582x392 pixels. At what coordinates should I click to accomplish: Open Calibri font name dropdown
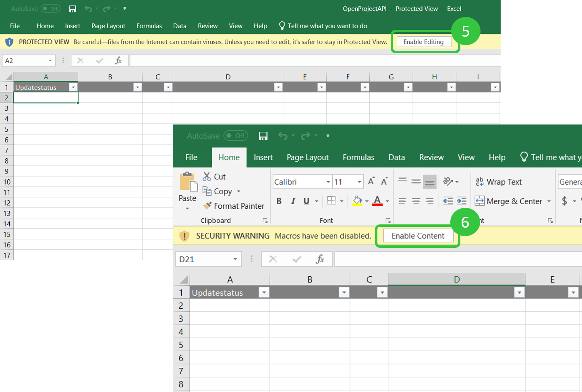(x=328, y=182)
